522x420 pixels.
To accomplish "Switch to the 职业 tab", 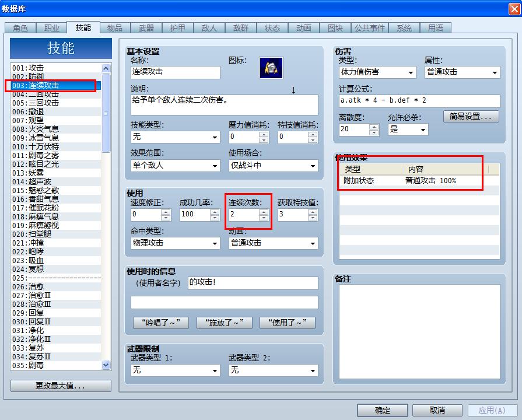I will point(51,28).
